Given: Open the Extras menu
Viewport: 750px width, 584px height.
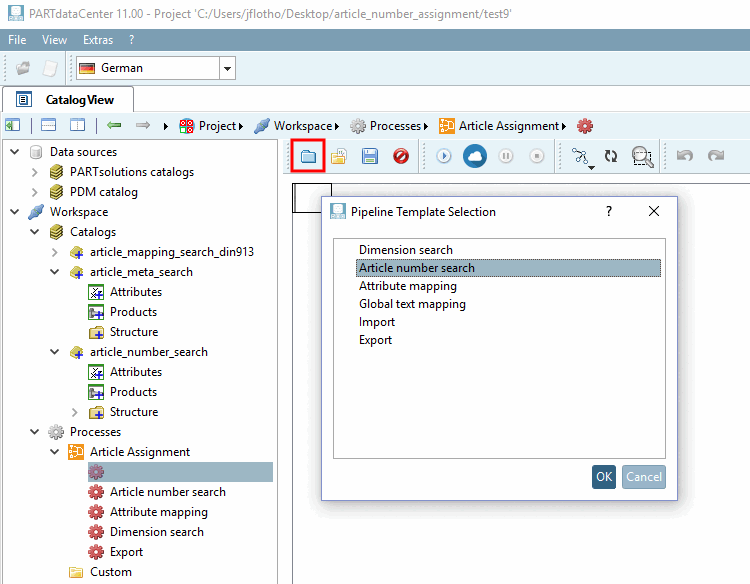Looking at the screenshot, I should click(x=98, y=40).
